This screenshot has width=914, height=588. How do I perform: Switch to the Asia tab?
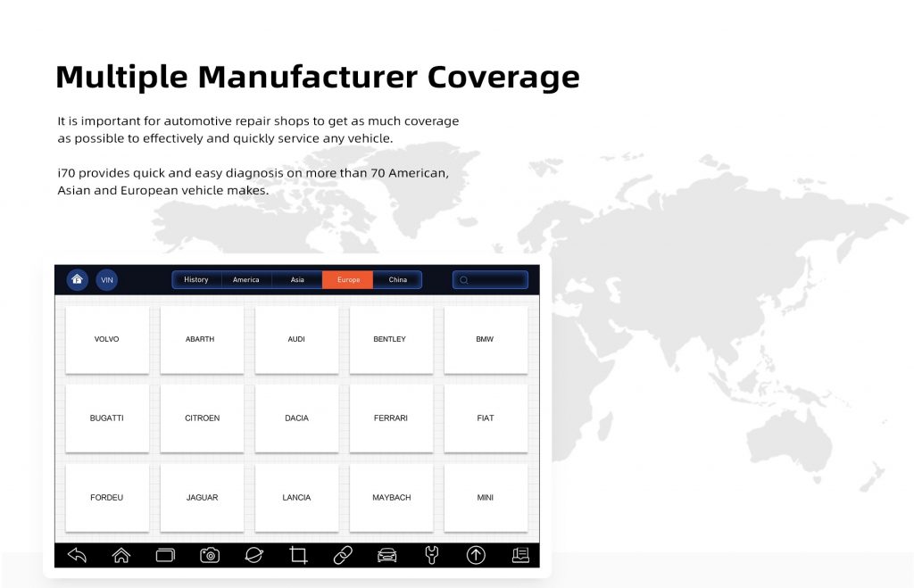[297, 279]
